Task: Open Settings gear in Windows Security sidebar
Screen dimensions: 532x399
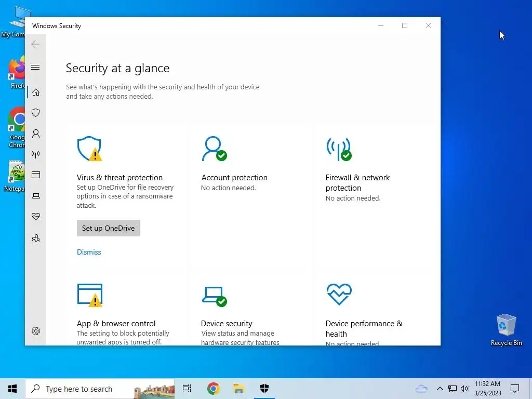Action: pos(36,331)
